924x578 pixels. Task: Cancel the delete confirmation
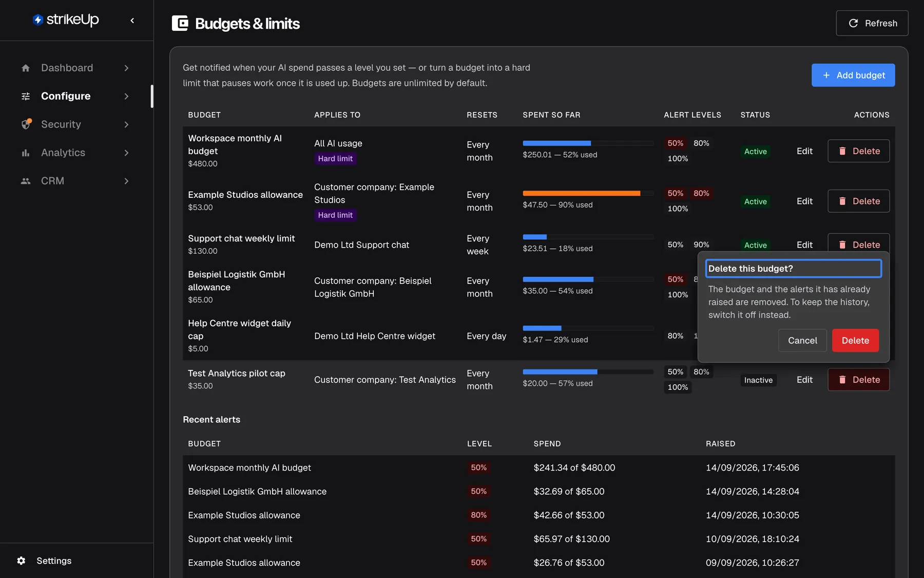[x=802, y=340]
